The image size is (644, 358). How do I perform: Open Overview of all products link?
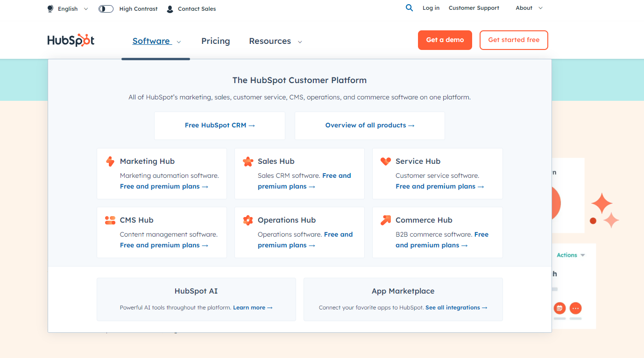370,125
